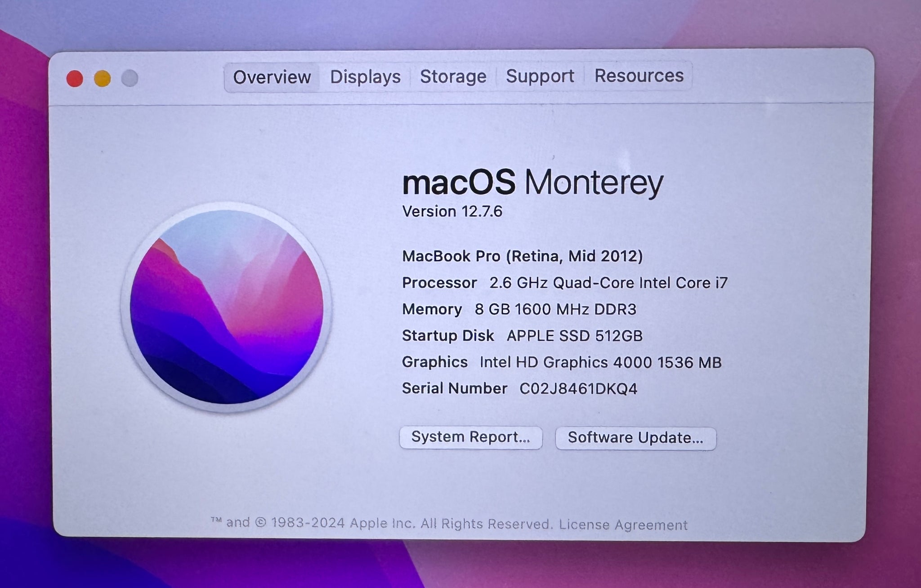Show the Resources tab
This screenshot has width=921, height=588.
tap(639, 76)
